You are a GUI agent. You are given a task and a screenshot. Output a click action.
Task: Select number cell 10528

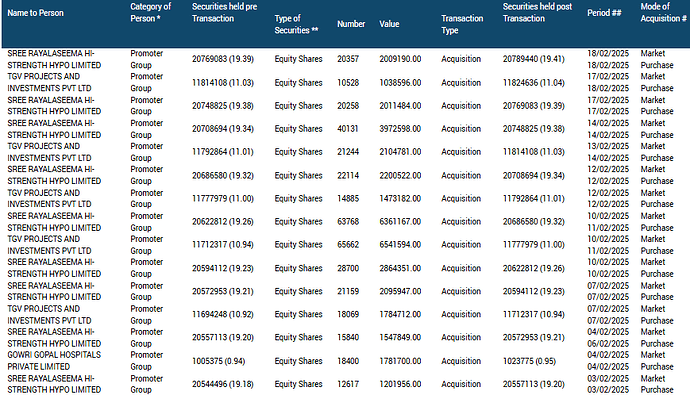(x=348, y=83)
